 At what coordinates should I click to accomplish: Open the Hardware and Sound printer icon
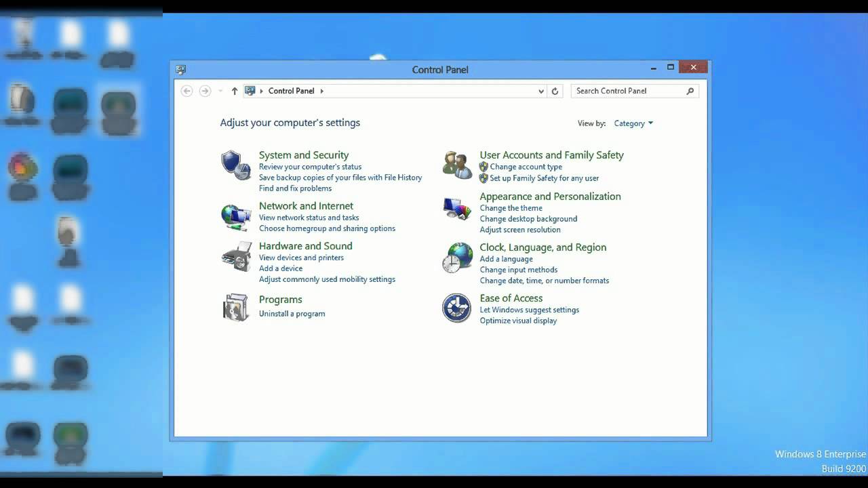pyautogui.click(x=236, y=257)
